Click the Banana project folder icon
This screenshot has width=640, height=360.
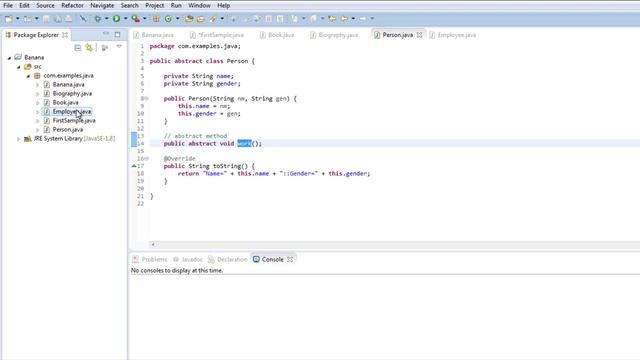click(18, 57)
